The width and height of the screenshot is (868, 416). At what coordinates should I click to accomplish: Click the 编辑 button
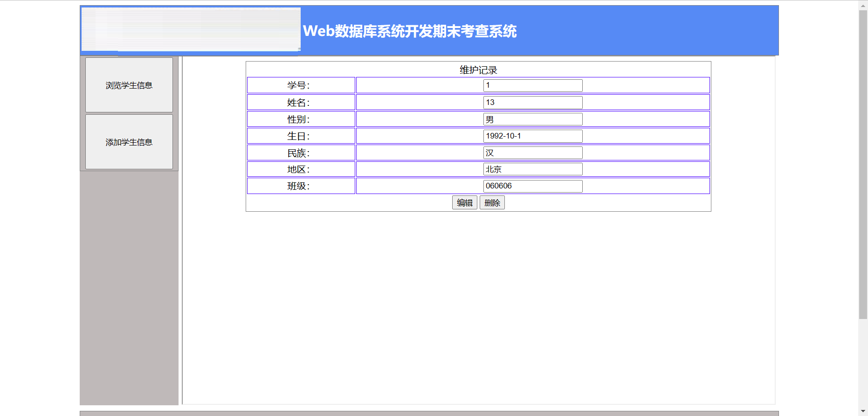pyautogui.click(x=465, y=202)
